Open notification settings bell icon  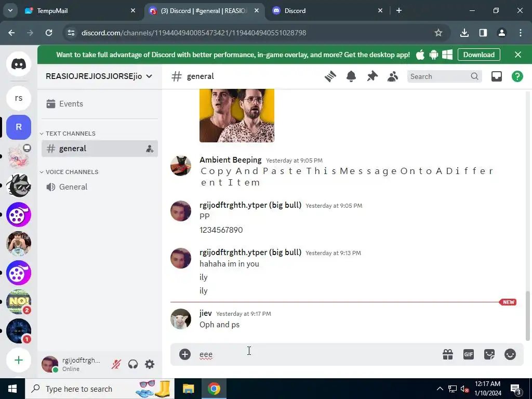point(351,76)
